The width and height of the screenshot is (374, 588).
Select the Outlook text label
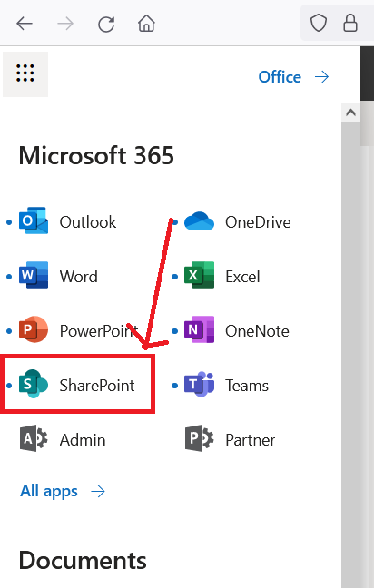(x=88, y=222)
